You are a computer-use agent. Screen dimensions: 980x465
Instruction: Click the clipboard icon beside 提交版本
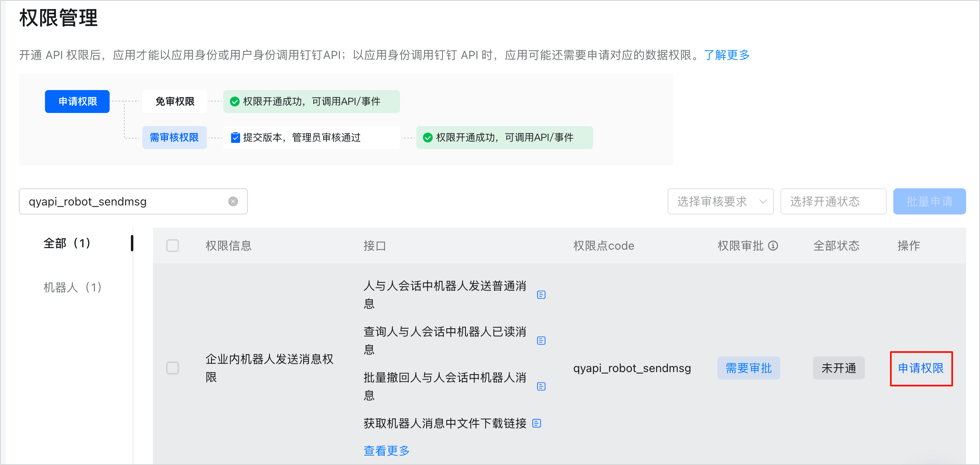pos(235,138)
